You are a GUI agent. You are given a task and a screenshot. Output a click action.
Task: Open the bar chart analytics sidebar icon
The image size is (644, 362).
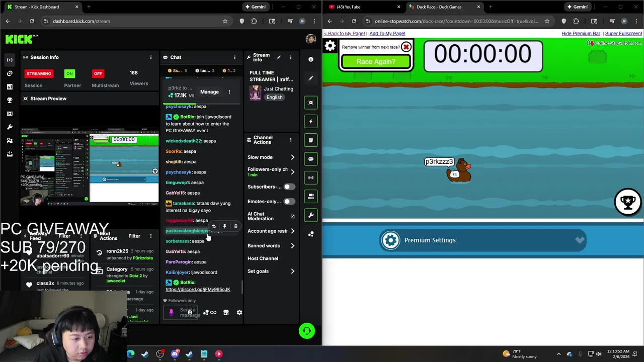click(10, 87)
